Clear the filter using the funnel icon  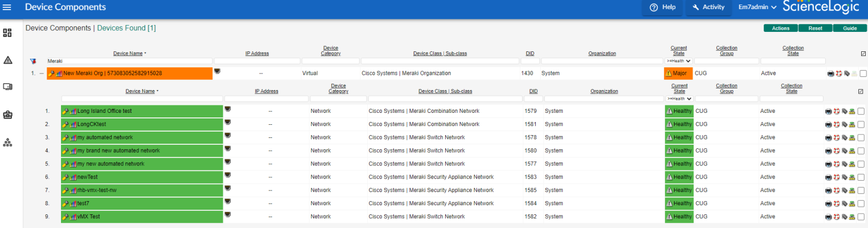33,61
